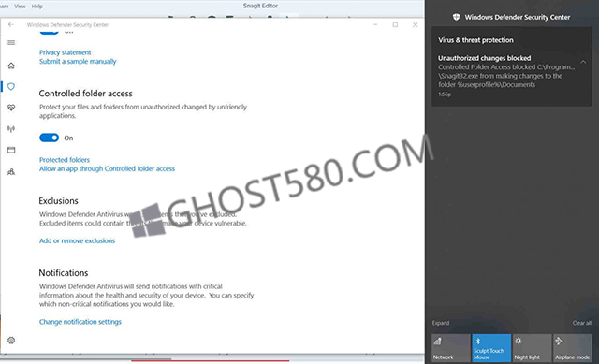Collapse the Unauthorized changes blocked notification
Screen dimensions: 599x364
click(583, 62)
